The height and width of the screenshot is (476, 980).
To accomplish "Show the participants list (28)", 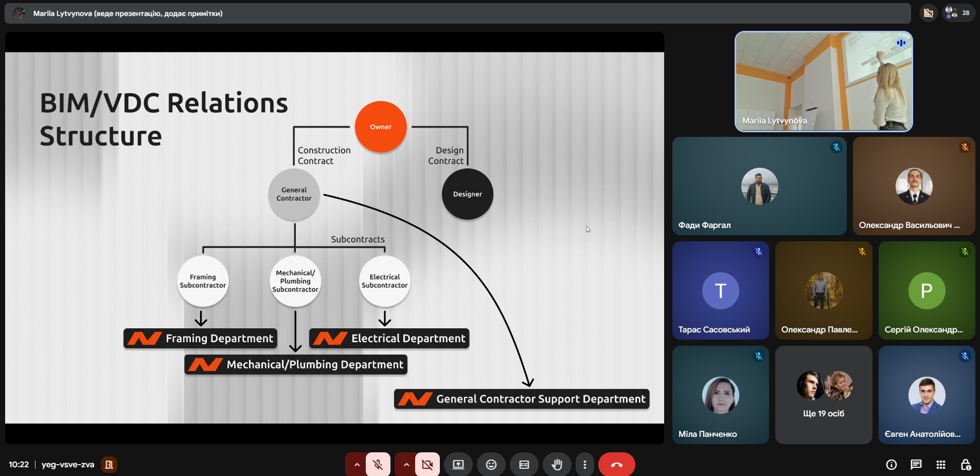I will pyautogui.click(x=958, y=13).
